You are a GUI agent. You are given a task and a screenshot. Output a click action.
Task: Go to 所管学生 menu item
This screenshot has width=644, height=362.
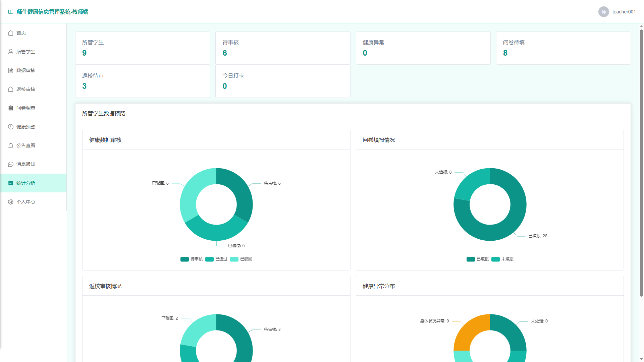coord(33,52)
